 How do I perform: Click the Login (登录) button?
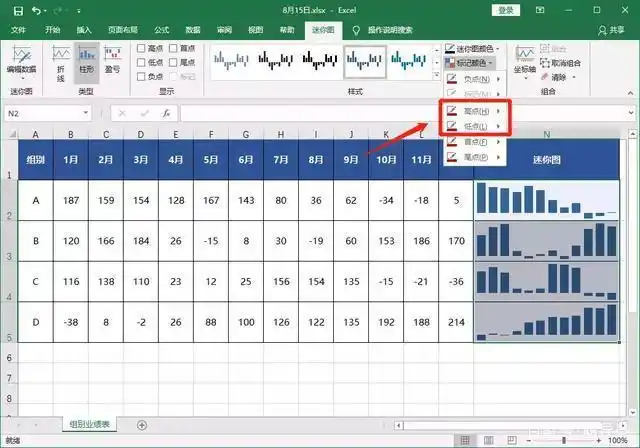506,10
